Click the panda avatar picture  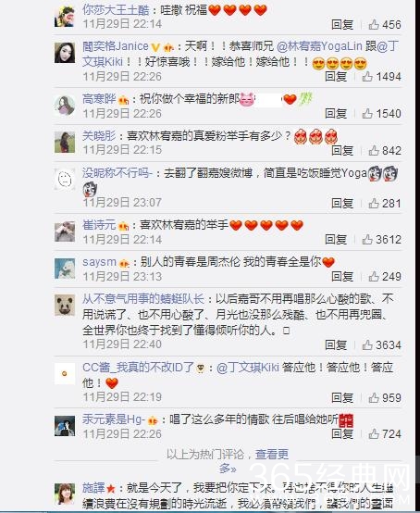[65, 305]
